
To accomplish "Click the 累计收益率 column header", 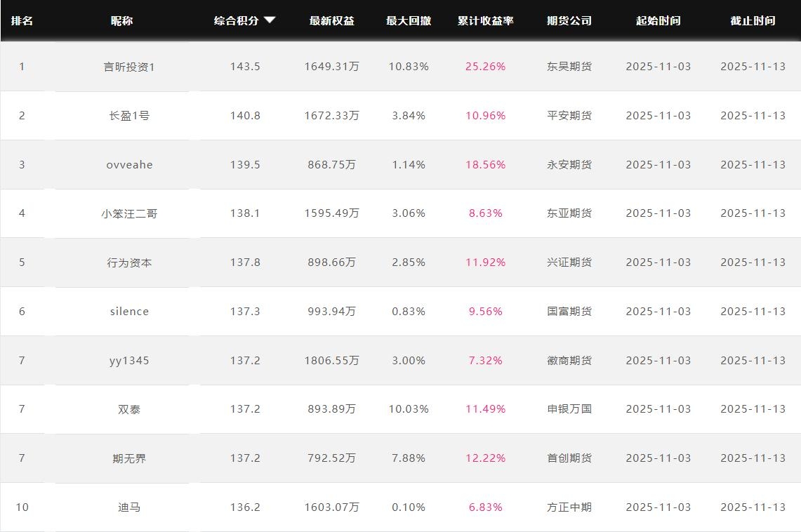I will coord(485,21).
